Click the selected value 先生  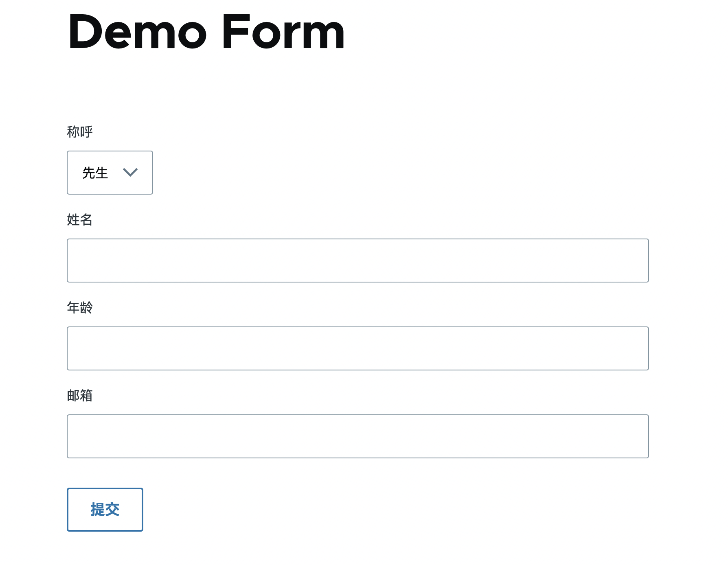click(x=95, y=173)
